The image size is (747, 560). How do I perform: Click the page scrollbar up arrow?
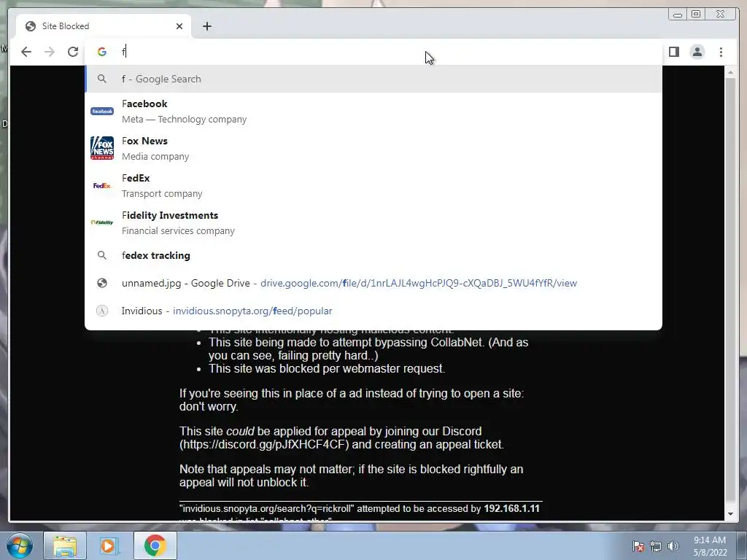click(730, 72)
